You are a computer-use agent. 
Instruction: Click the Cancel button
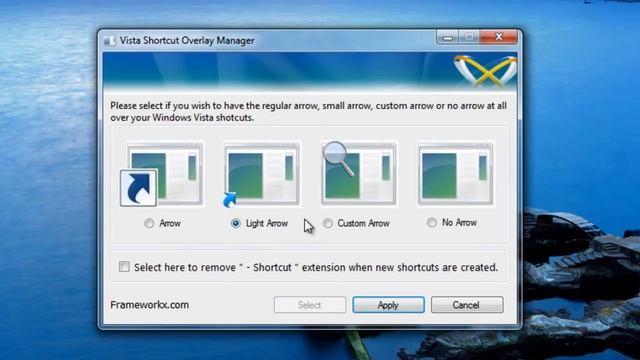click(467, 305)
